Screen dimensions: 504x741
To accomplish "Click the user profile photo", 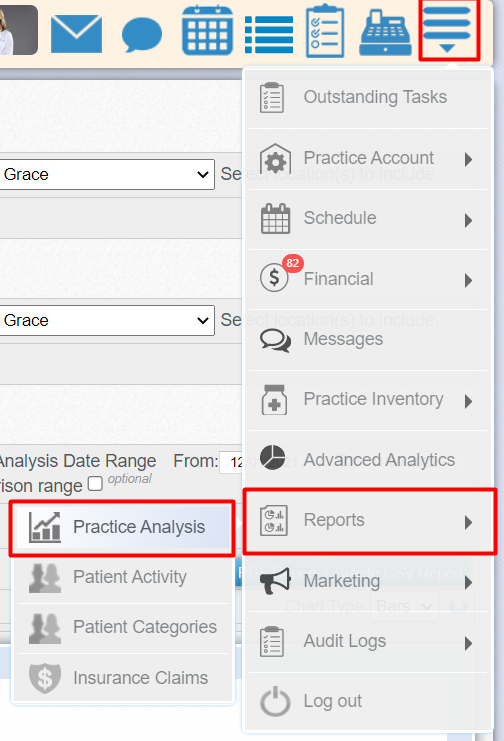I will pos(18,30).
